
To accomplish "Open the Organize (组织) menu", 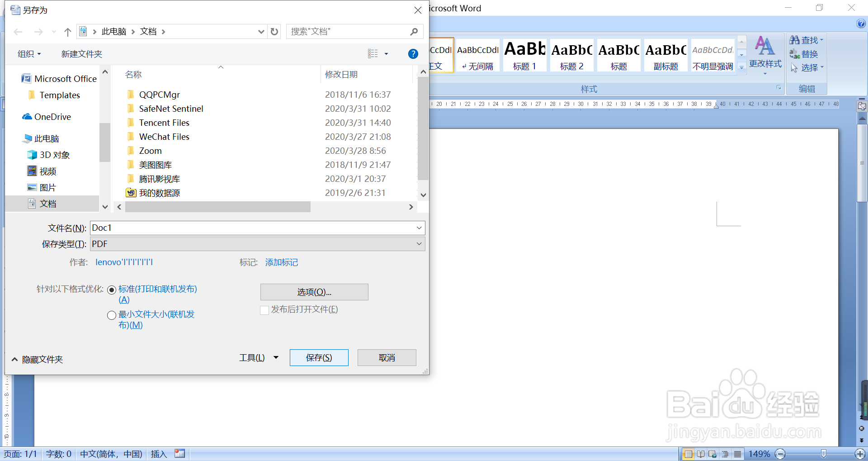I will (x=29, y=54).
